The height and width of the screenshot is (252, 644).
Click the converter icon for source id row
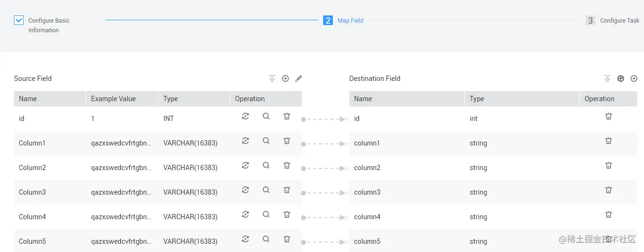(x=245, y=116)
